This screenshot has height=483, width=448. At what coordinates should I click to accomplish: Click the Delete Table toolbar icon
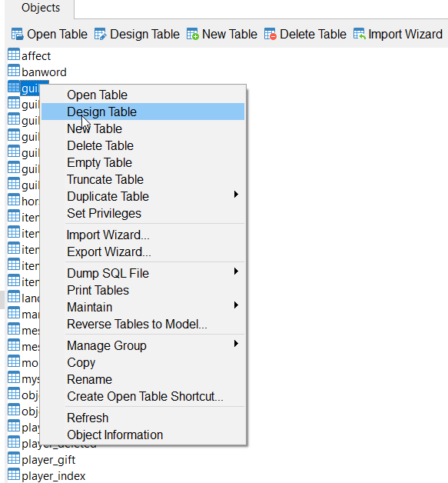click(x=270, y=34)
